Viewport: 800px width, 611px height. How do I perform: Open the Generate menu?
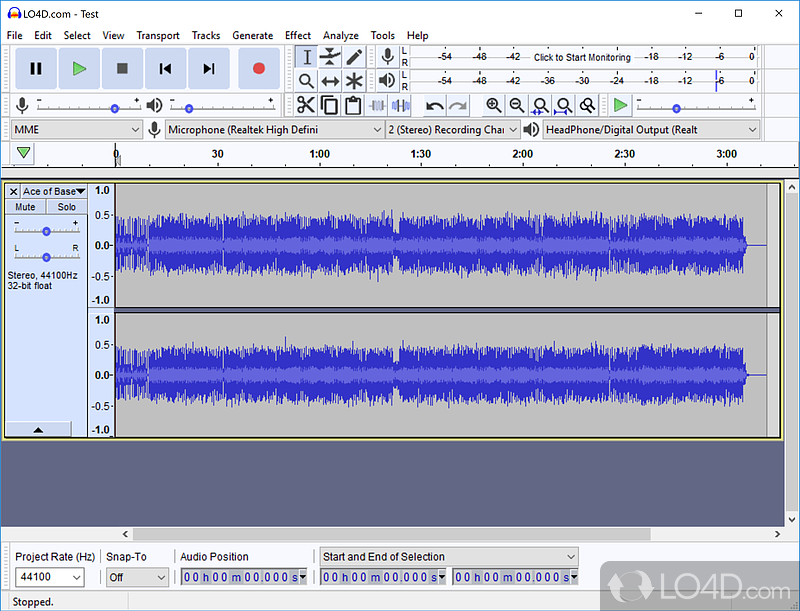click(253, 35)
